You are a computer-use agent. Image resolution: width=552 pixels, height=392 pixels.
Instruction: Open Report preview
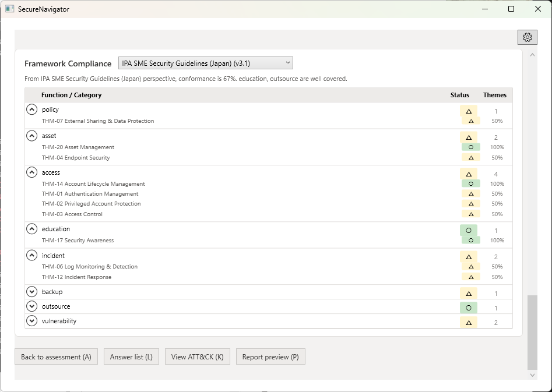point(270,356)
